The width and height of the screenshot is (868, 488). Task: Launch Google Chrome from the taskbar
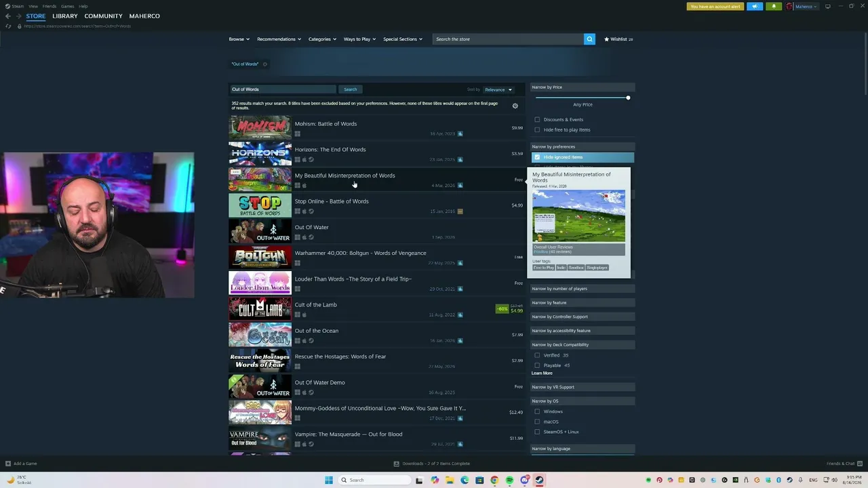(x=494, y=480)
